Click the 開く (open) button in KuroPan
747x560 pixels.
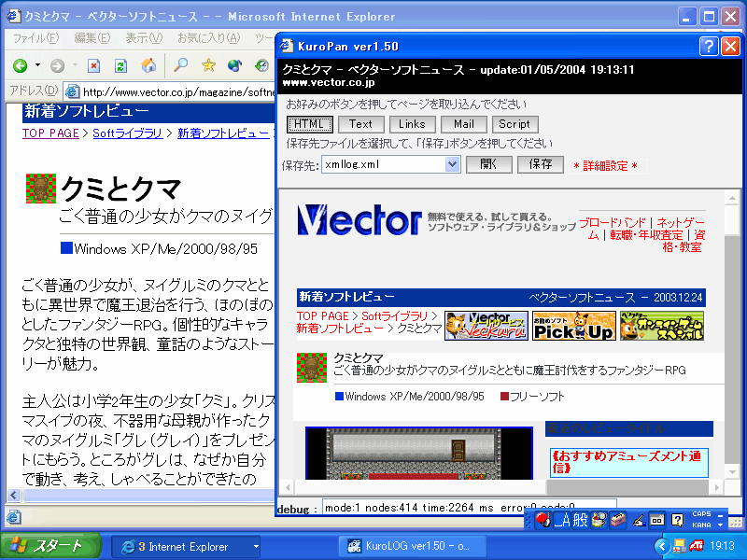(488, 164)
